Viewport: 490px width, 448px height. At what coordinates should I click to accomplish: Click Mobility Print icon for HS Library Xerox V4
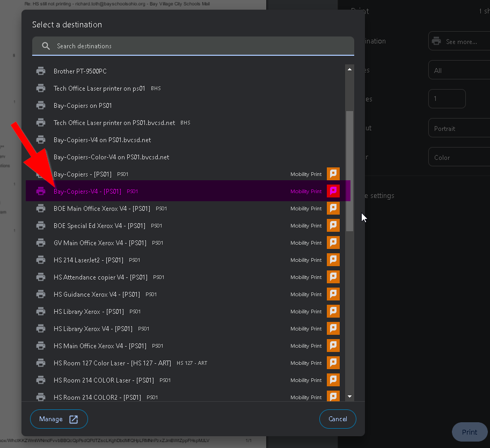333,328
